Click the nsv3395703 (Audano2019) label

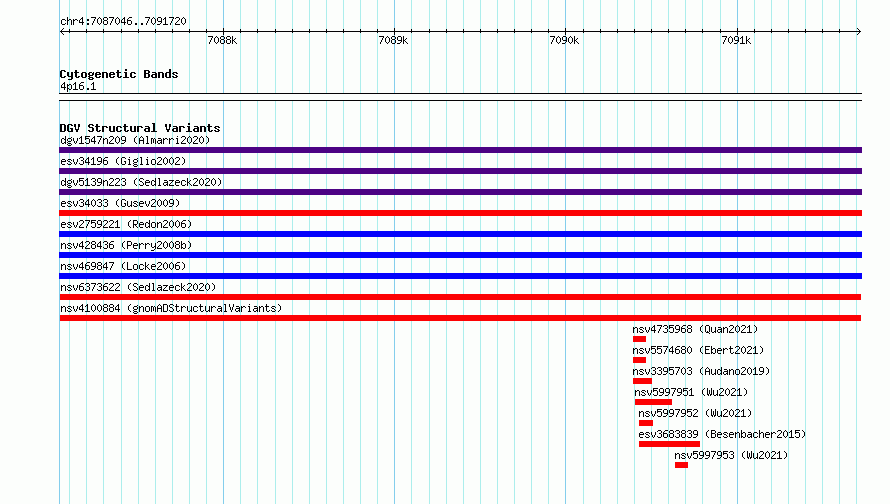tap(702, 371)
